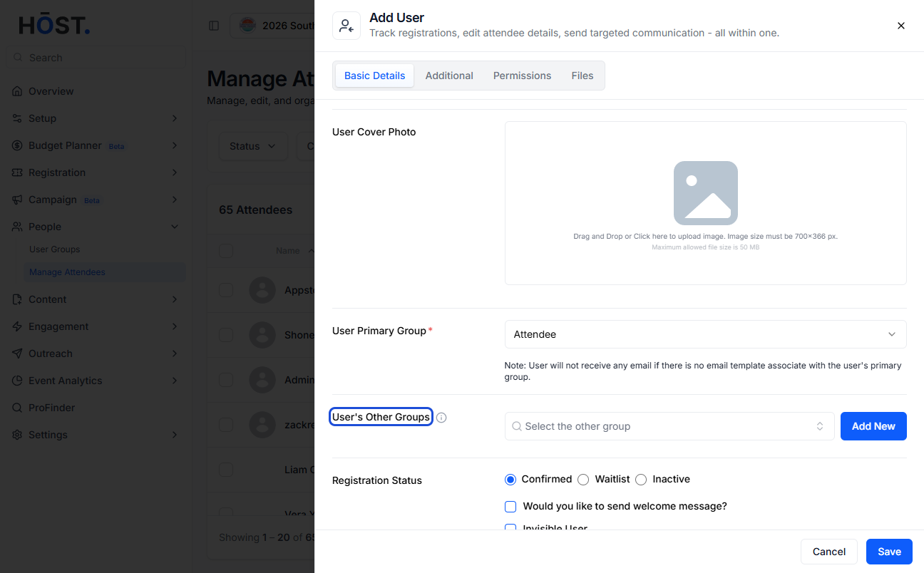This screenshot has height=573, width=924.
Task: Click the Budget Planner dollar icon
Action: point(17,145)
